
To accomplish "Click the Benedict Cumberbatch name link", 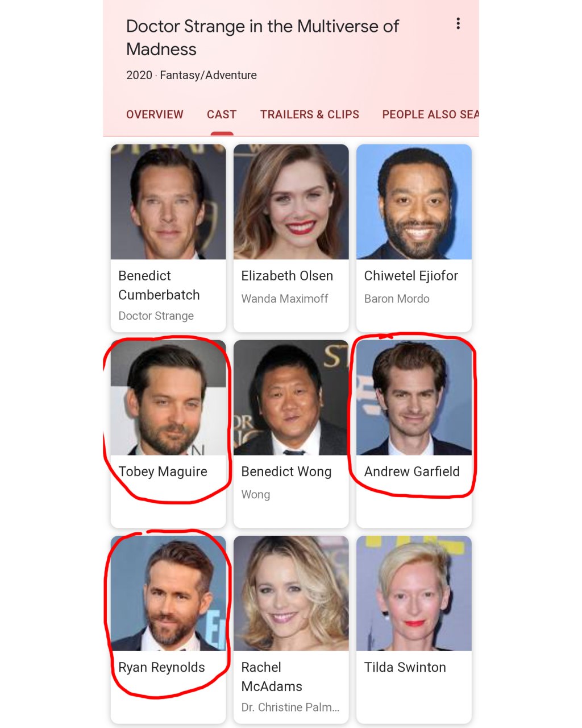I will tap(159, 286).
